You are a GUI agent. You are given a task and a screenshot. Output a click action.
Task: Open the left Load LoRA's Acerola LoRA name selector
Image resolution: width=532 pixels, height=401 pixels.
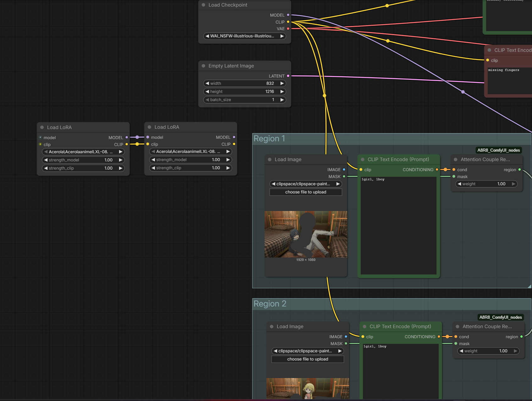point(83,152)
